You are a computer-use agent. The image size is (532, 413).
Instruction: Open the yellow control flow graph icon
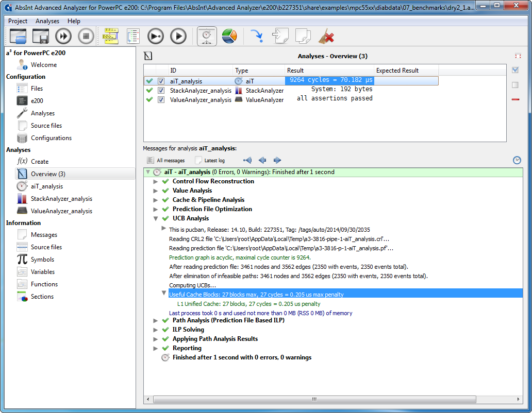(111, 36)
